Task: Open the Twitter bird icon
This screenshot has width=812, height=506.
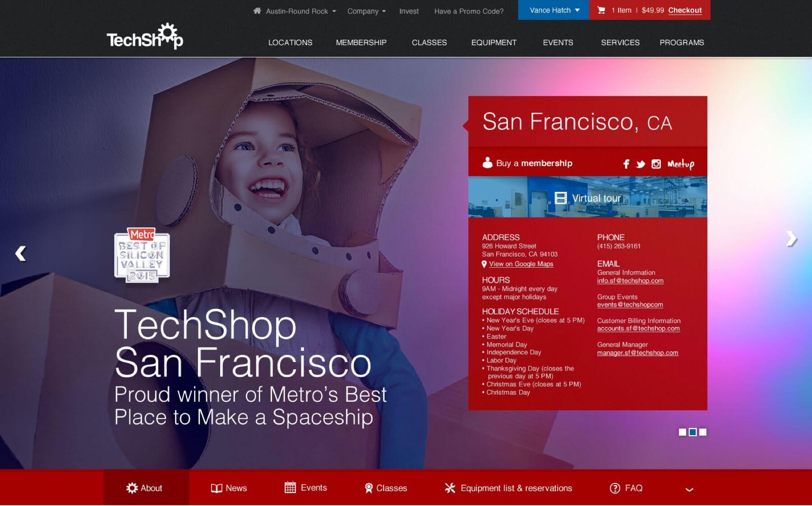Action: (641, 164)
